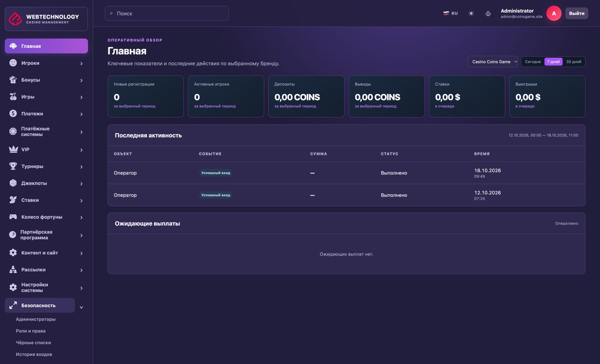The image size is (600, 364).
Task: Click the Оперативно label in payouts panel
Action: point(567,223)
